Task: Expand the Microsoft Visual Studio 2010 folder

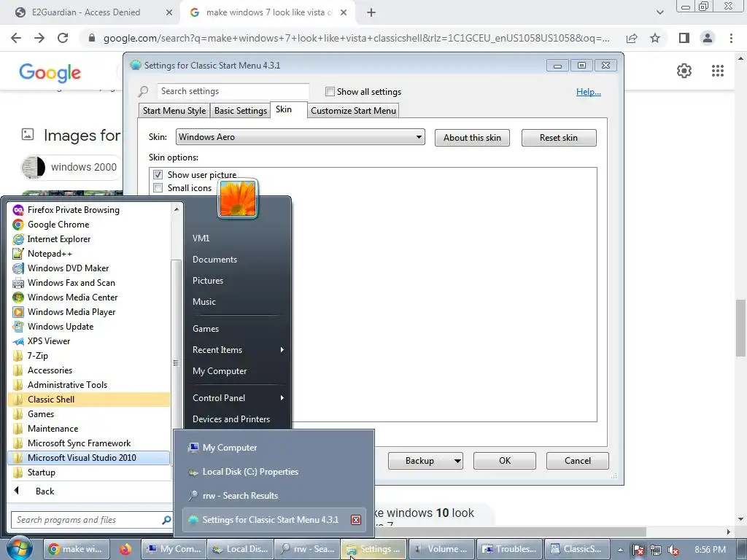Action: click(88, 458)
